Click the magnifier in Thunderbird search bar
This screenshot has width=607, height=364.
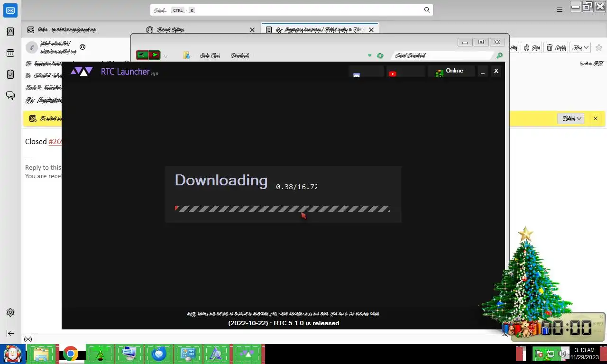point(427,10)
